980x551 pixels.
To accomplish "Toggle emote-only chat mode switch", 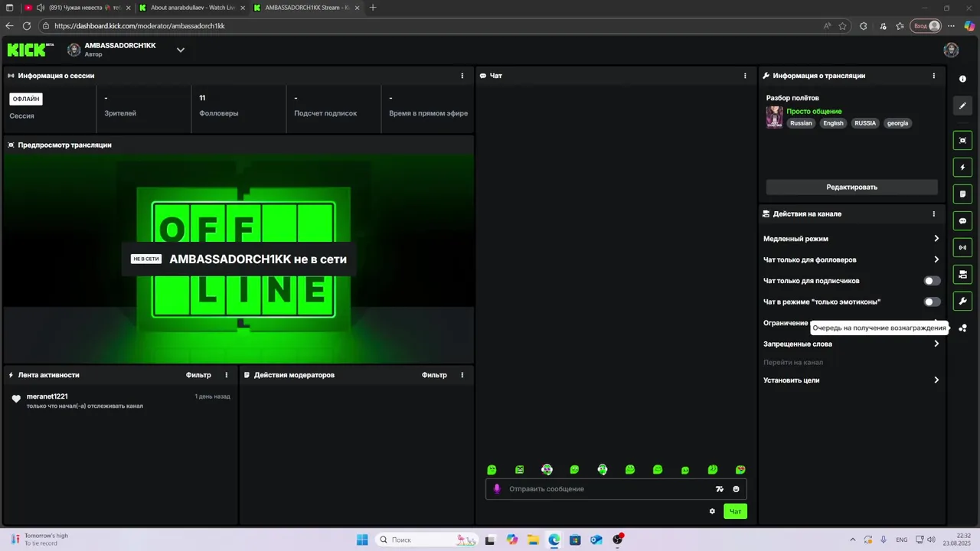I will click(932, 302).
